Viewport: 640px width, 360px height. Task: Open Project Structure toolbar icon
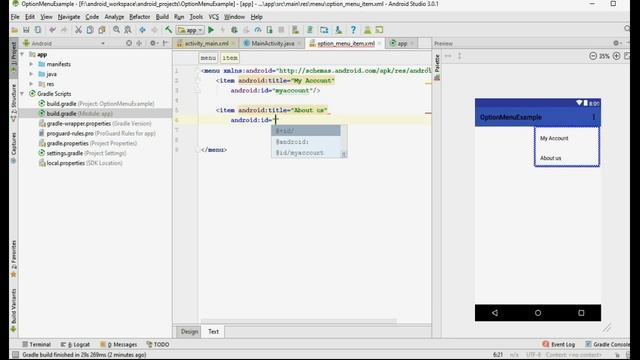click(324, 30)
